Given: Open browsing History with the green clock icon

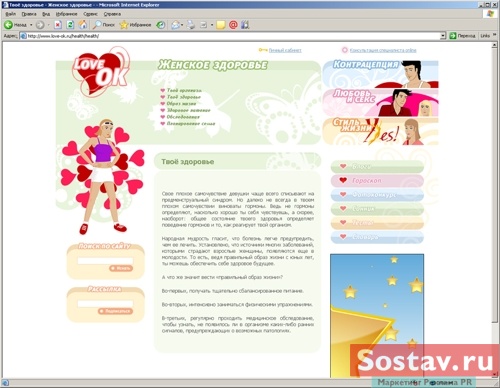Looking at the screenshot, I should 161,25.
